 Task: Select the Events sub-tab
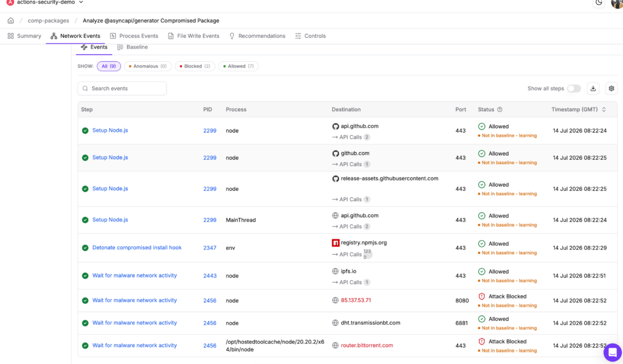point(94,47)
